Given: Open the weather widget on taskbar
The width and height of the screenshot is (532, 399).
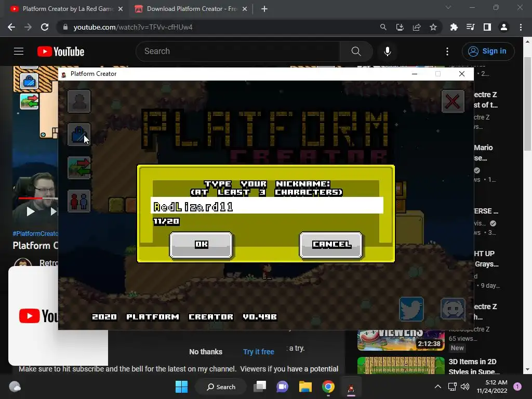Looking at the screenshot, I should click(15, 387).
